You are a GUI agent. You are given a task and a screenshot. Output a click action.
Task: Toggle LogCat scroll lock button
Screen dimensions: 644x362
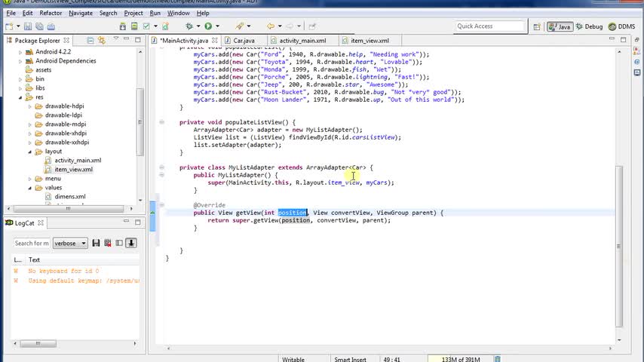click(x=130, y=243)
